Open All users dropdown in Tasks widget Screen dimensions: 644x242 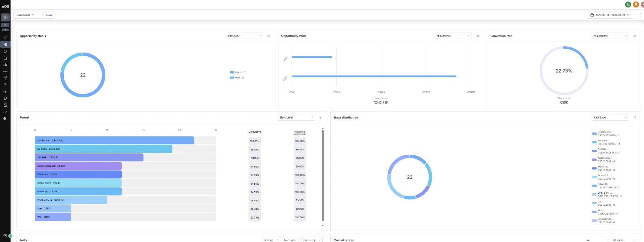[x=313, y=240]
